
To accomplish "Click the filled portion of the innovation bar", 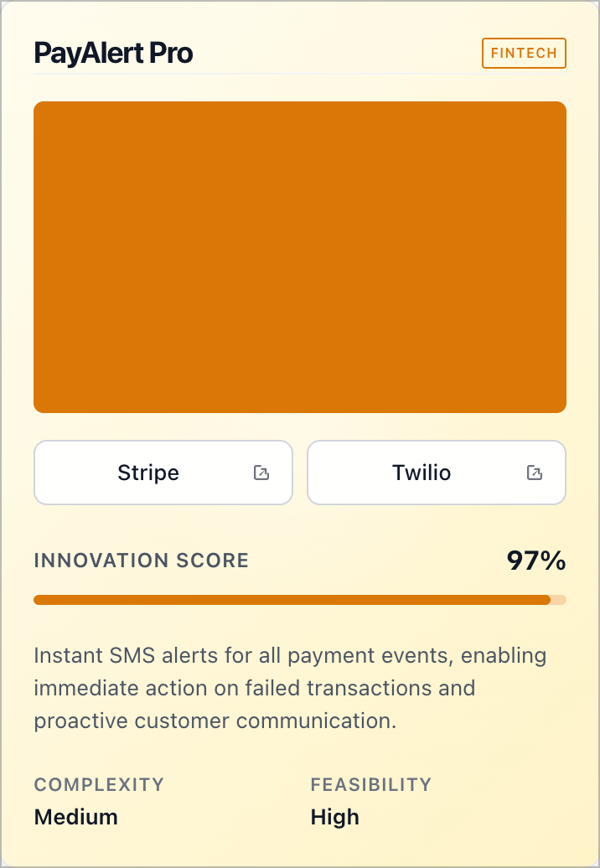I will point(292,600).
